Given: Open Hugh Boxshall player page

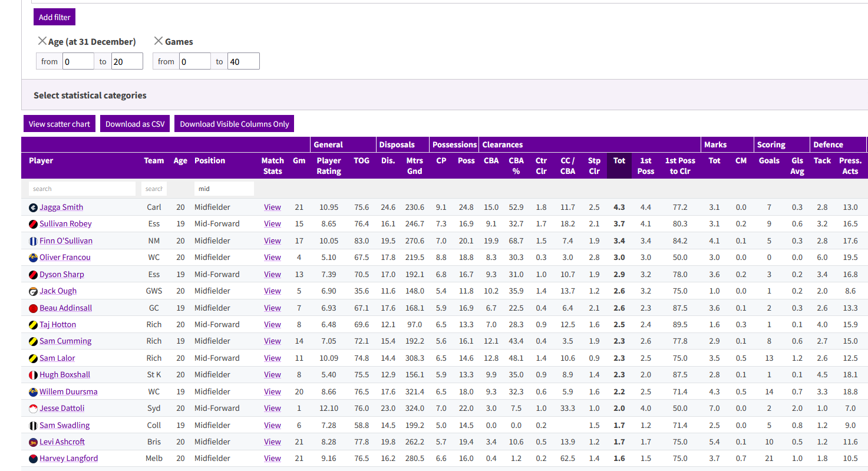Looking at the screenshot, I should pos(65,375).
